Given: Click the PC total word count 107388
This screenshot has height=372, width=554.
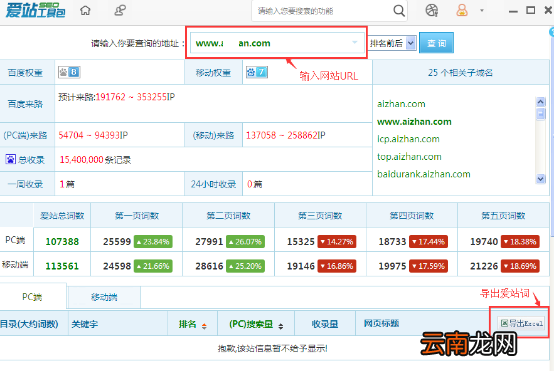Looking at the screenshot, I should click(62, 242).
